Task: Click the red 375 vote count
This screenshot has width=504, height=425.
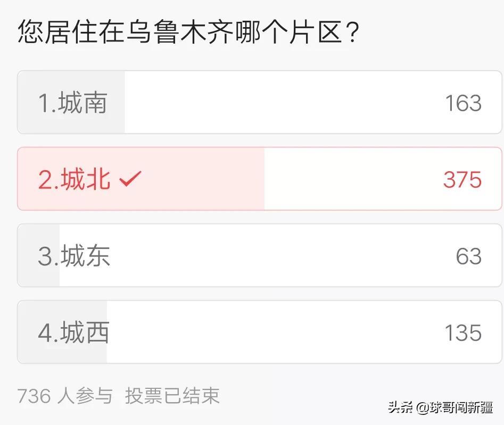Action: [462, 180]
